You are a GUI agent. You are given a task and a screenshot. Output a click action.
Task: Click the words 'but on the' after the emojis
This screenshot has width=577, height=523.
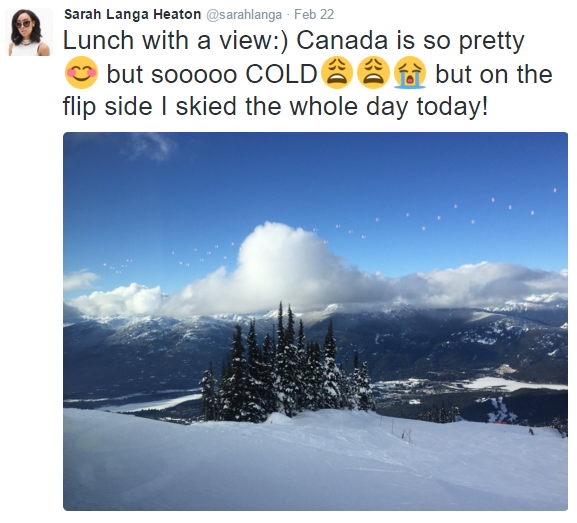[494, 74]
